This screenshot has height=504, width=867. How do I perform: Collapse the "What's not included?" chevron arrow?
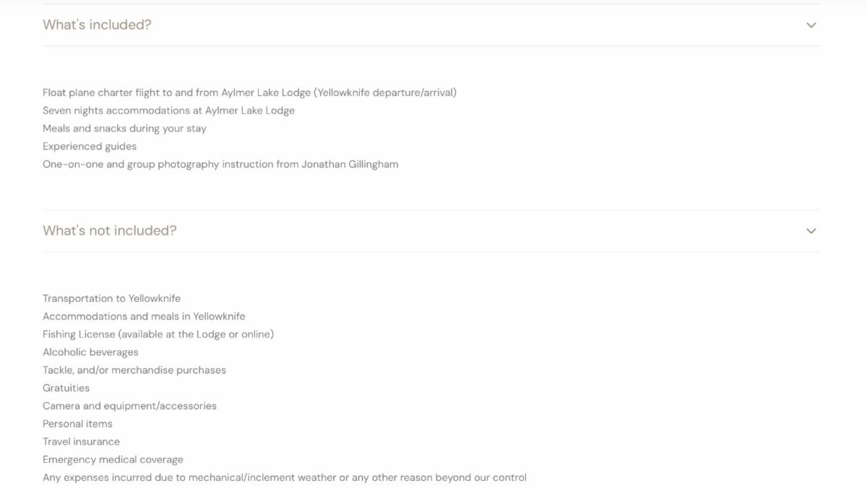coord(811,231)
